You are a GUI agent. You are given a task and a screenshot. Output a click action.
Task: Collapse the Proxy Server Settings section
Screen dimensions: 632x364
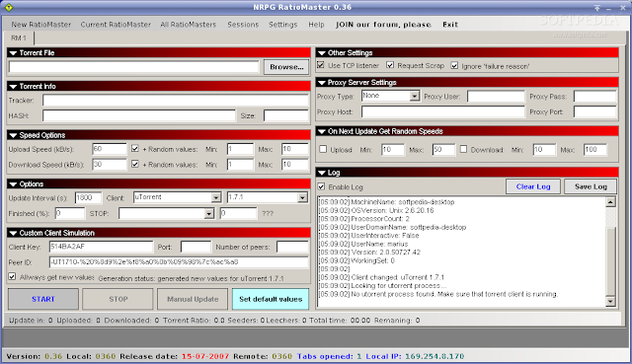coord(322,83)
